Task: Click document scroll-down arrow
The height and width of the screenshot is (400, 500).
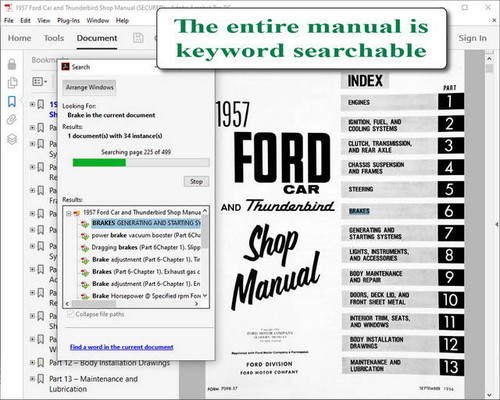Action: (489, 395)
